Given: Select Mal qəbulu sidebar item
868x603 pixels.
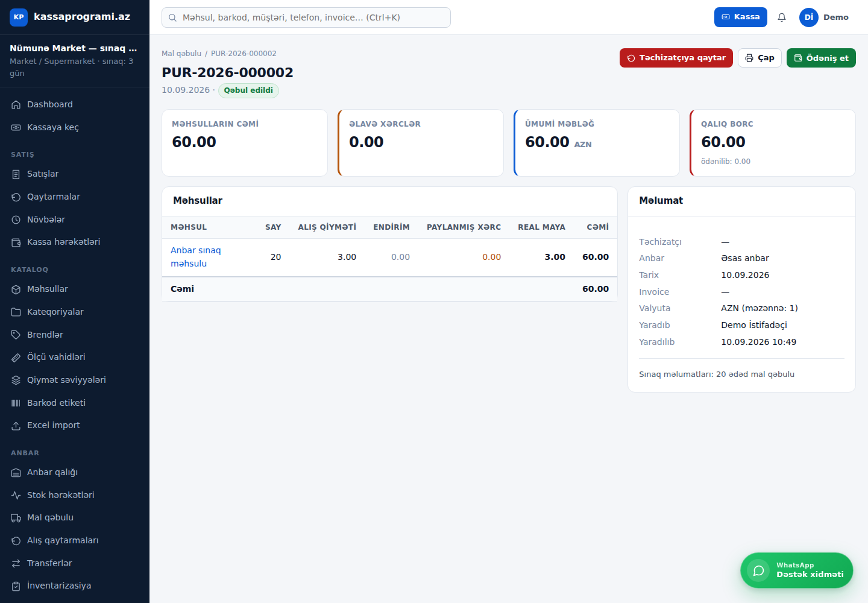Looking at the screenshot, I should (75, 517).
